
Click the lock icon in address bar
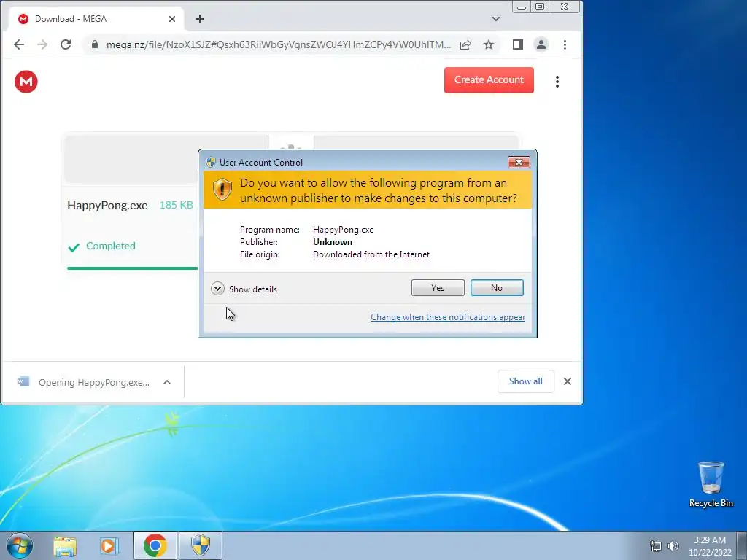pos(95,44)
